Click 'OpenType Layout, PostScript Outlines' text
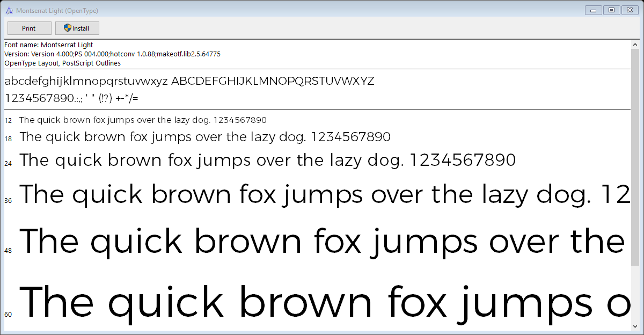The image size is (644, 335). (62, 63)
